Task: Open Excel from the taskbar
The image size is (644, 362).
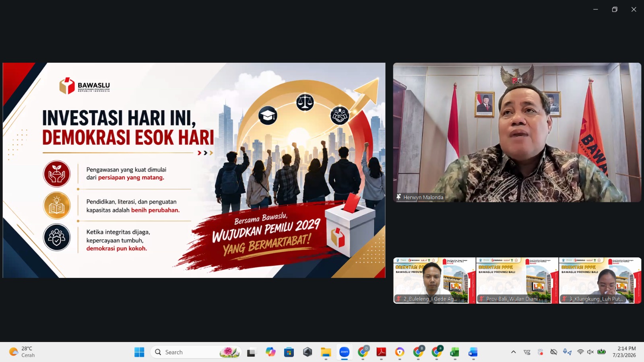Action: (455, 352)
